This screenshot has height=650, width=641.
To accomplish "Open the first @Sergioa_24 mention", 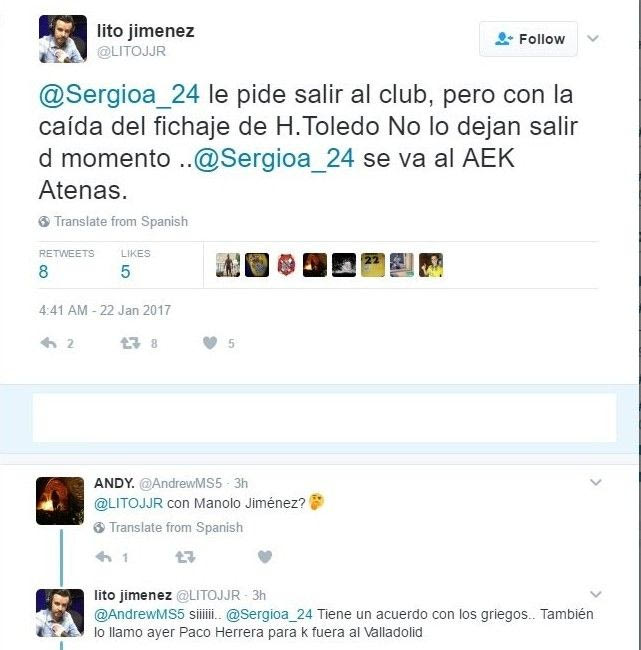I will coord(119,95).
